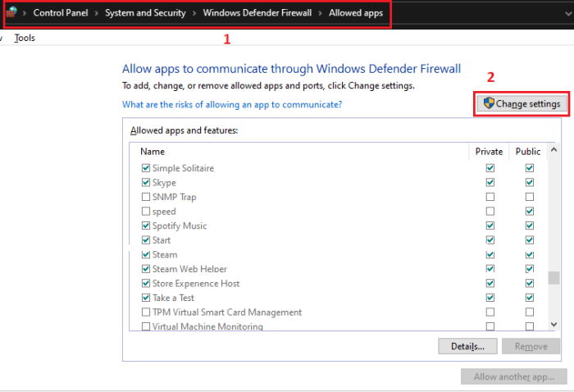Toggle Private checkbox for Skype
The height and width of the screenshot is (392, 574).
tap(490, 182)
